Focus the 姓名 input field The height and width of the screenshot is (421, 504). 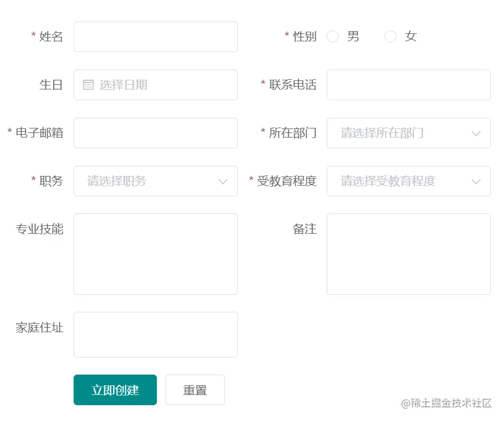coord(155,37)
